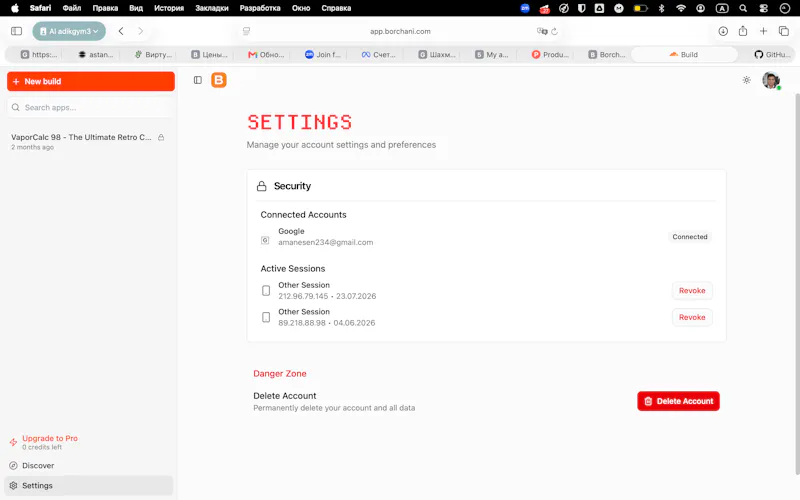Image resolution: width=800 pixels, height=500 pixels.
Task: Click device icon for 212.96.79.145 session
Action: click(266, 291)
